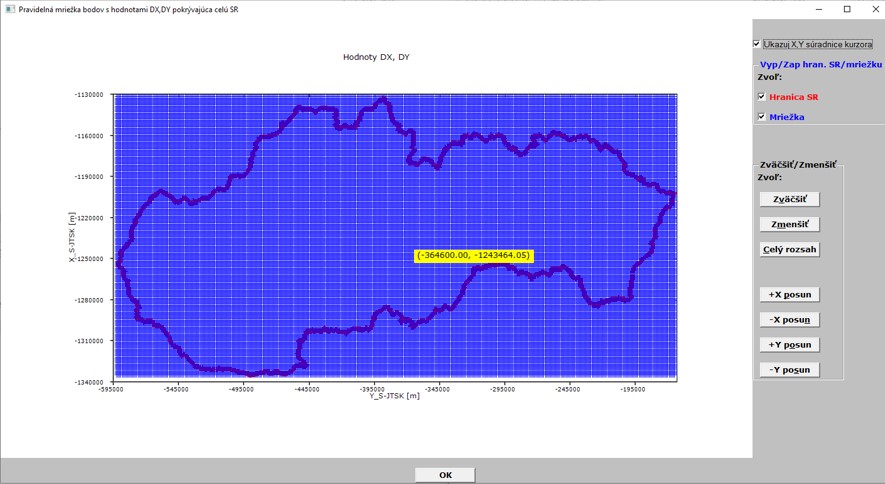
Task: Click the yellow cursor coordinates tooltip
Action: click(x=474, y=256)
